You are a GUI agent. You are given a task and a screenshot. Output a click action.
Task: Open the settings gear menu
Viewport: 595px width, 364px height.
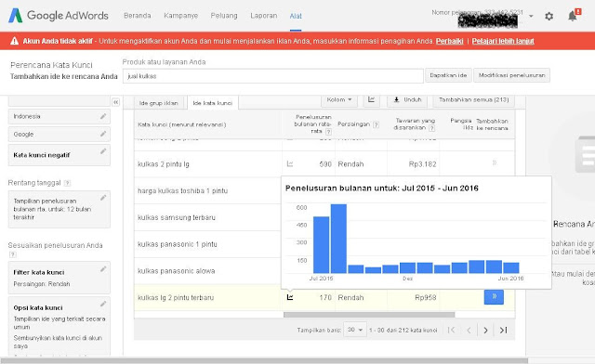tap(549, 16)
